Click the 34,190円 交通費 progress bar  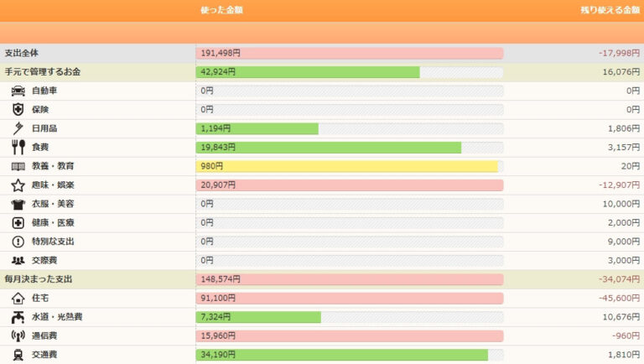[x=342, y=355]
